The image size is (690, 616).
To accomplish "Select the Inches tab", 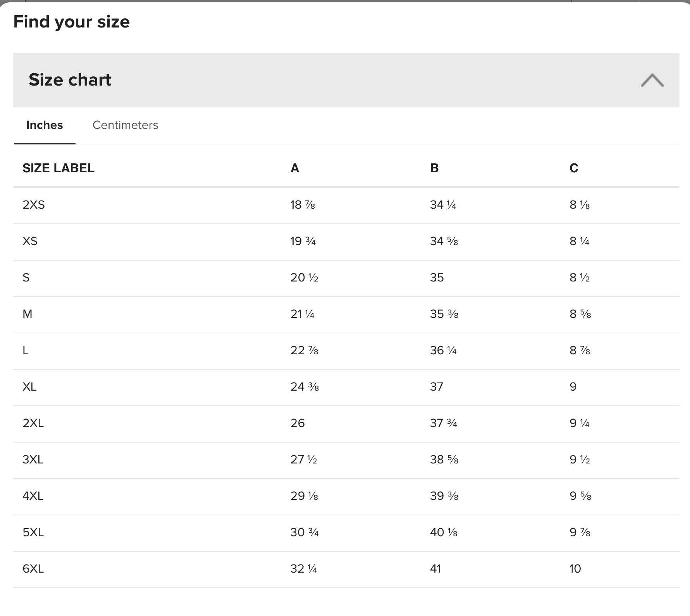I will (x=45, y=125).
